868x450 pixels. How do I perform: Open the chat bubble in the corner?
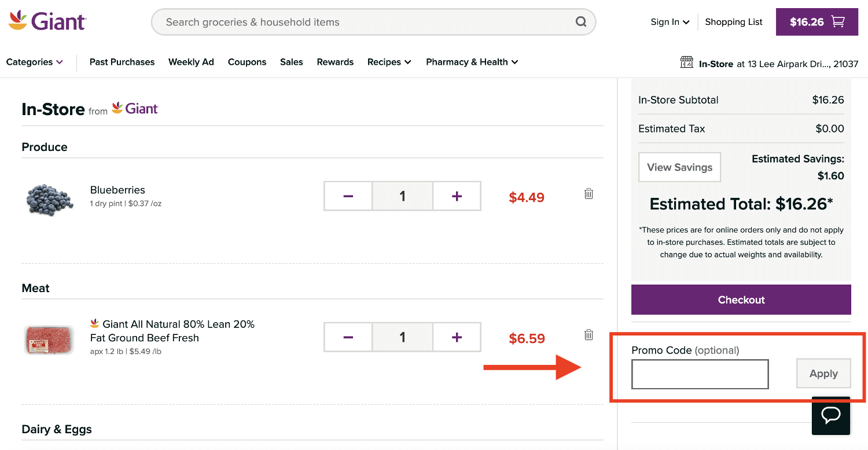click(831, 416)
